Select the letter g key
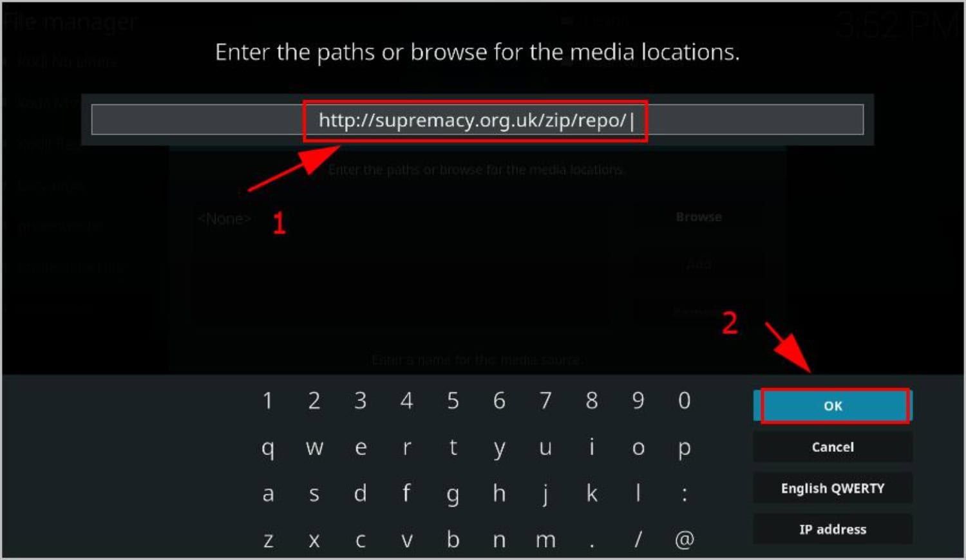The image size is (966, 560). point(453,494)
